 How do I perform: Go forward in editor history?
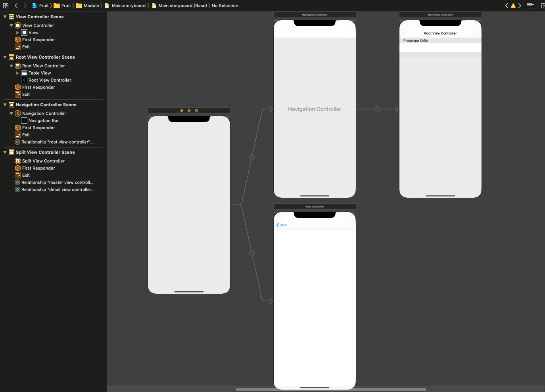click(25, 6)
